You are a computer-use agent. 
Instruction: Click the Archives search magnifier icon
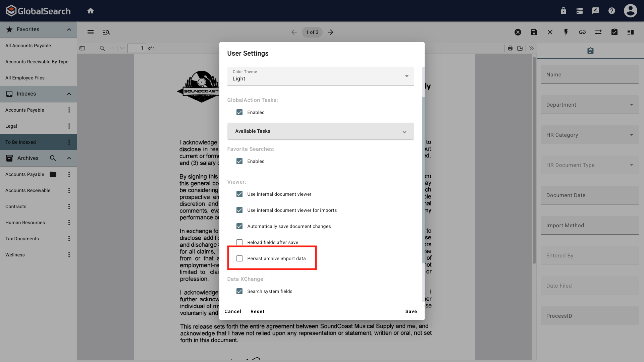click(x=53, y=158)
